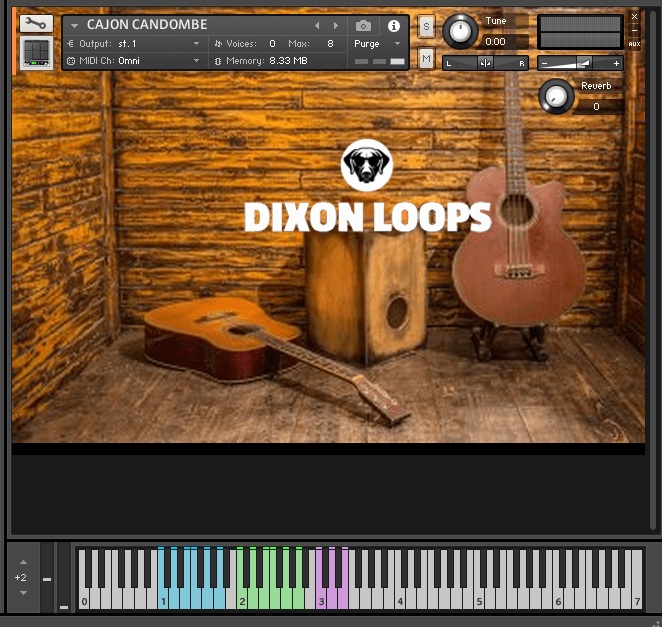Viewport: 662px width, 627px height.
Task: Open instrument info with the i icon
Action: point(393,25)
